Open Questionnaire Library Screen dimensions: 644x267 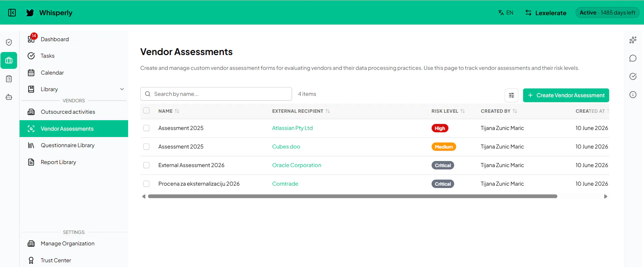tap(74, 145)
